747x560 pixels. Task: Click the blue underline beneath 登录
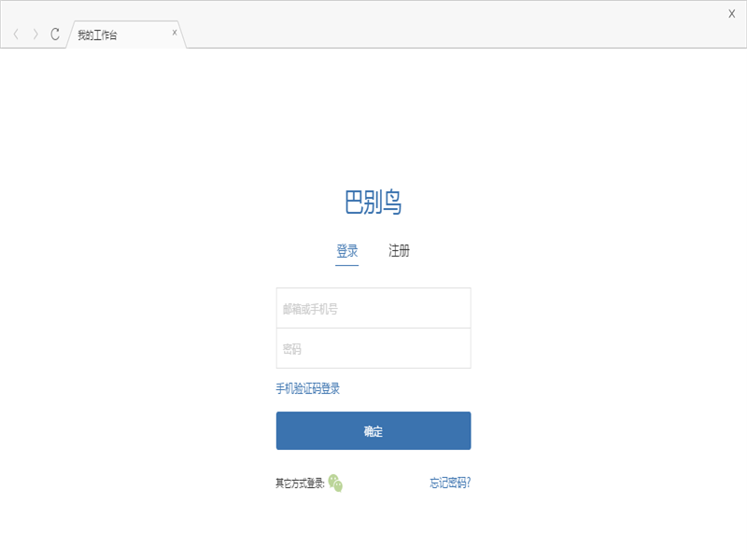(347, 265)
